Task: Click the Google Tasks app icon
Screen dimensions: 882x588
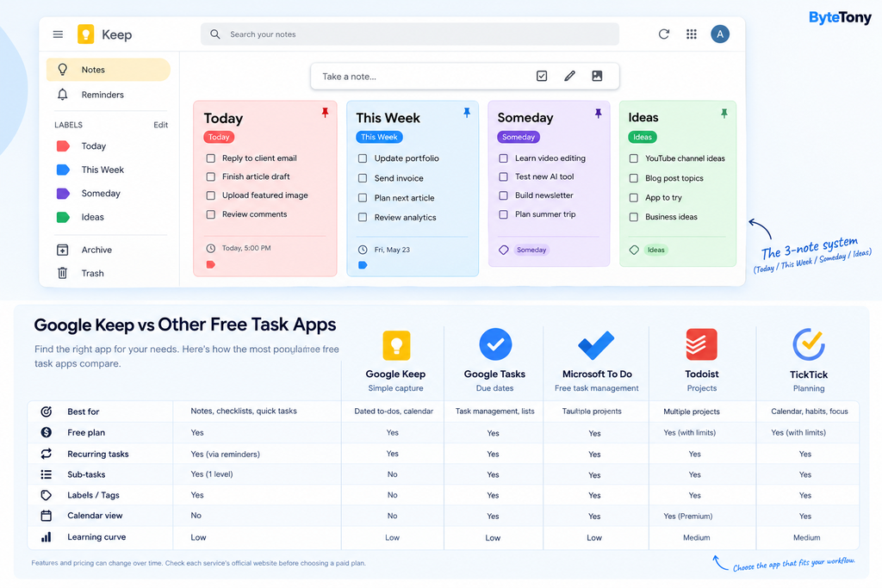Action: pyautogui.click(x=495, y=344)
